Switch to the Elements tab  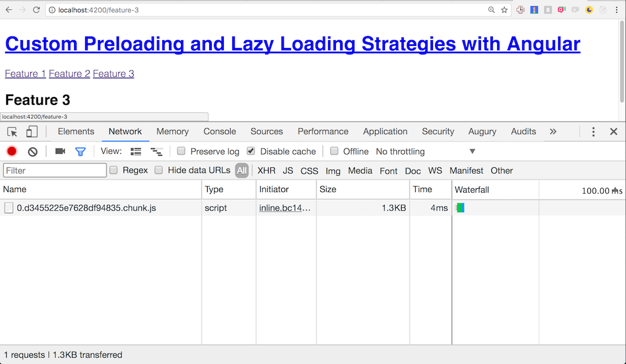tap(76, 131)
